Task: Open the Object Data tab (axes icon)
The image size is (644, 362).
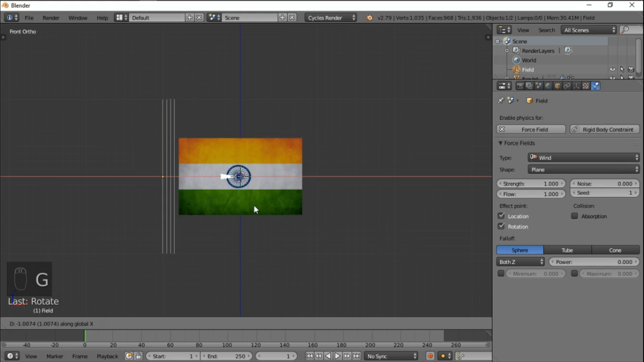Action: (x=576, y=86)
